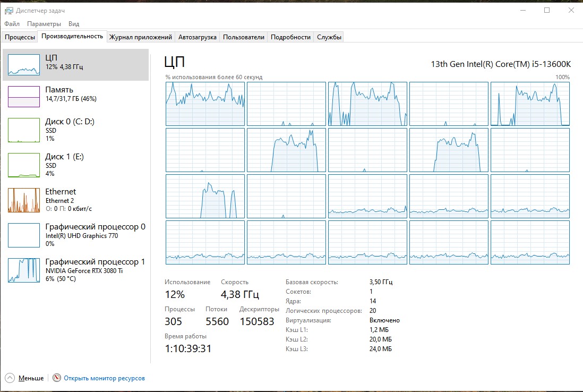This screenshot has width=583, height=392.
Task: Switch to the Процессы tab
Action: tap(20, 37)
